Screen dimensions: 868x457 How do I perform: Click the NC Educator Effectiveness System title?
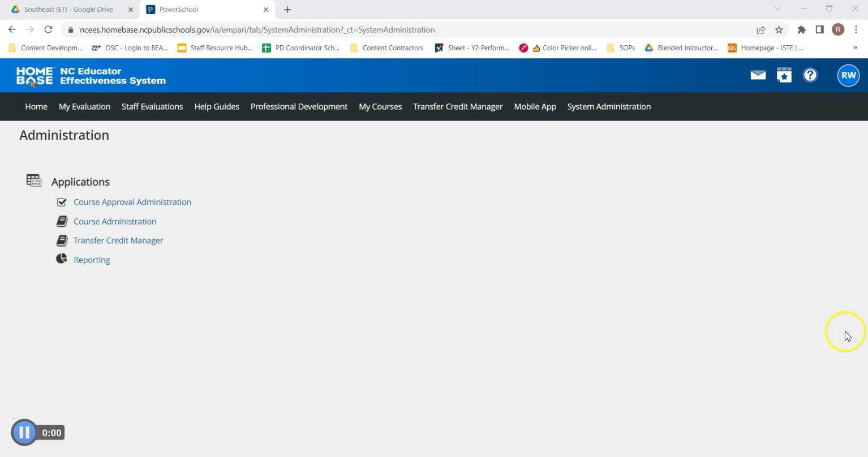(x=113, y=76)
